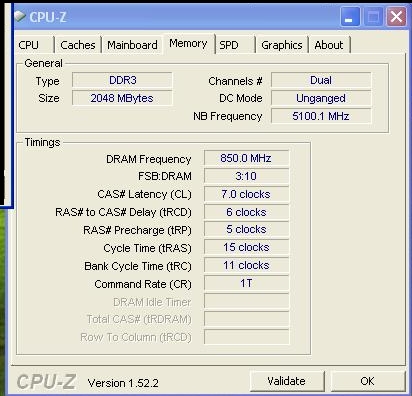Click the OK button

[367, 381]
